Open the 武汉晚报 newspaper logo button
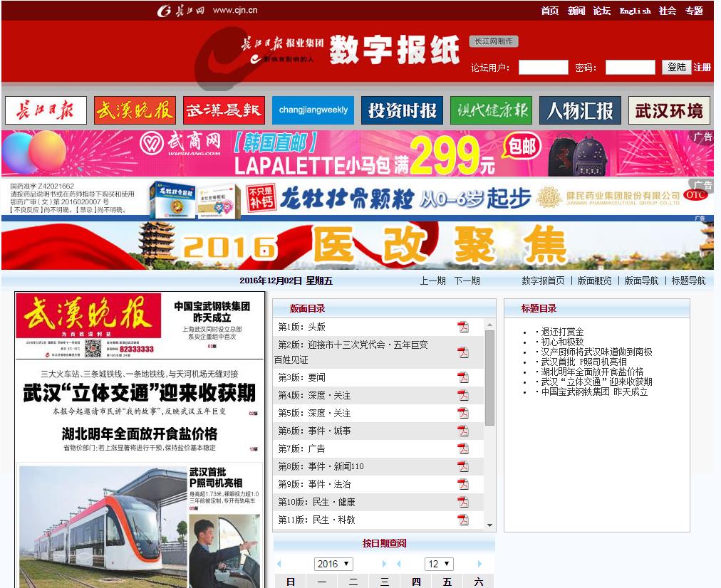 (x=135, y=110)
